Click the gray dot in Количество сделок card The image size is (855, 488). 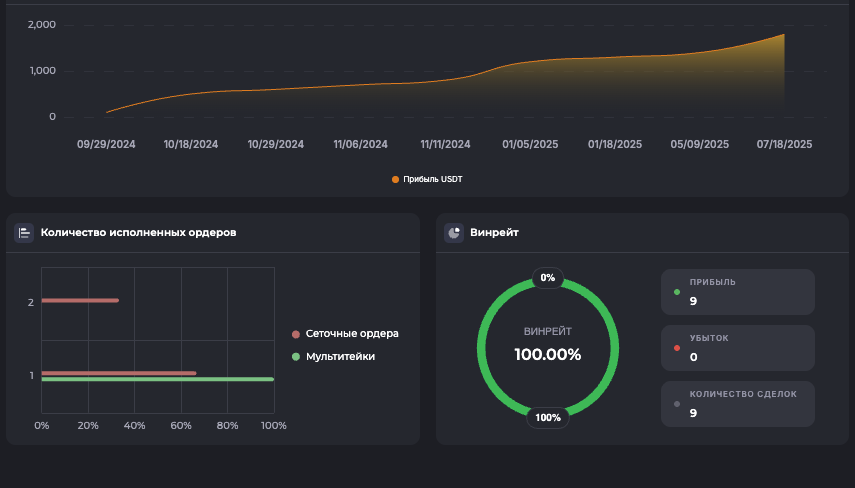677,404
